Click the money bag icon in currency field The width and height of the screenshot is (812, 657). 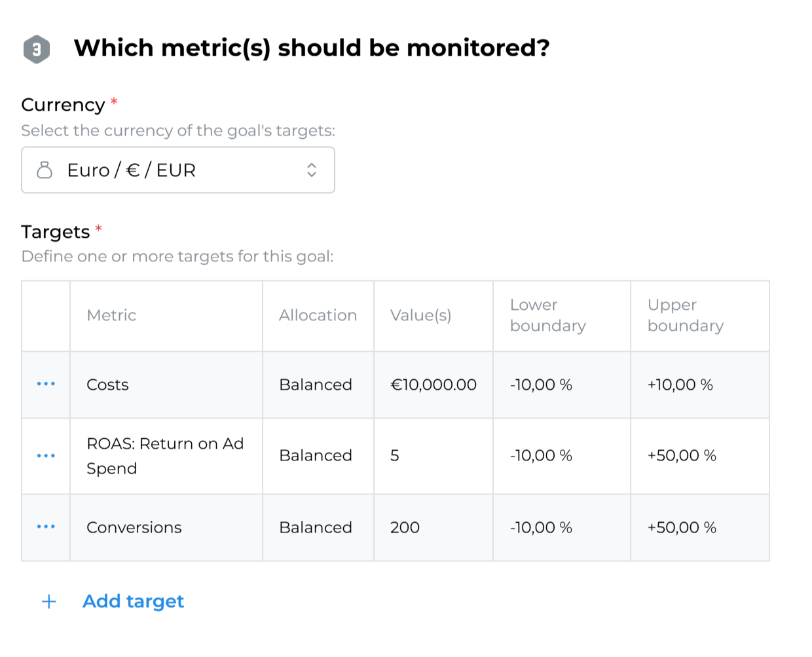click(x=45, y=170)
